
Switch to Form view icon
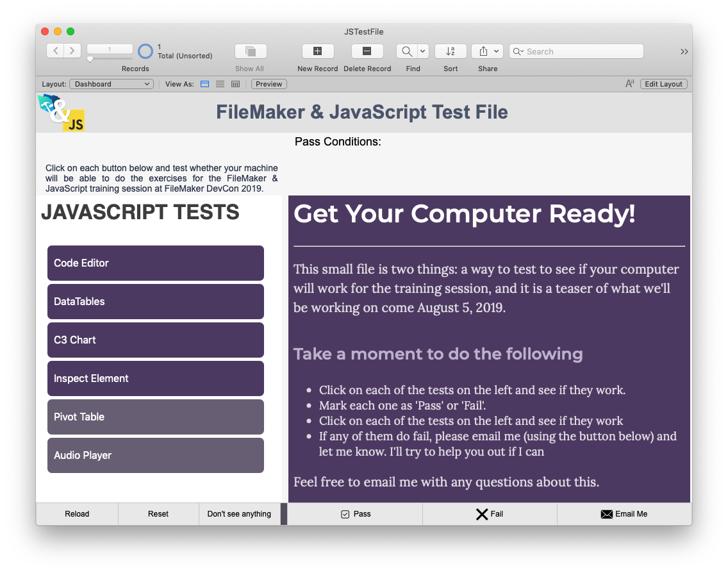click(x=205, y=84)
